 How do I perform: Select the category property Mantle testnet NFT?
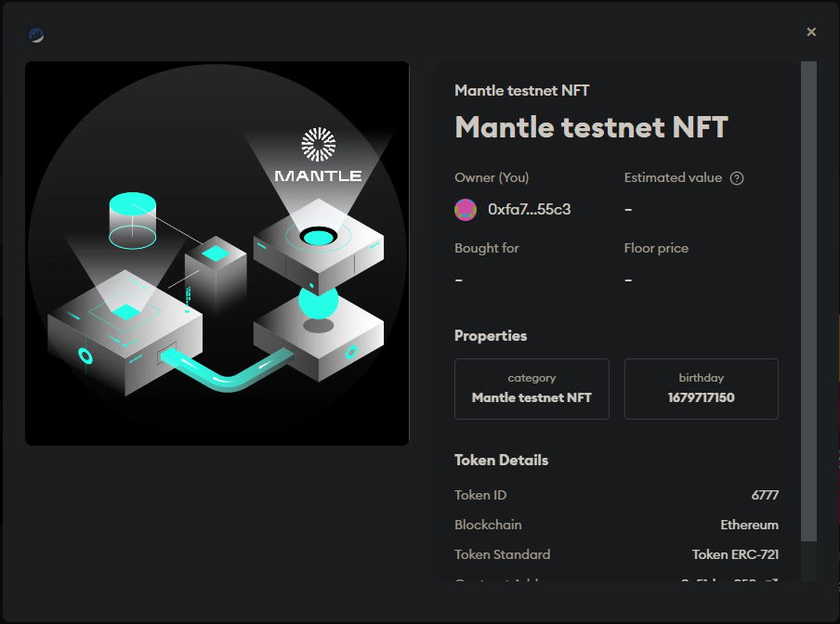(x=532, y=388)
